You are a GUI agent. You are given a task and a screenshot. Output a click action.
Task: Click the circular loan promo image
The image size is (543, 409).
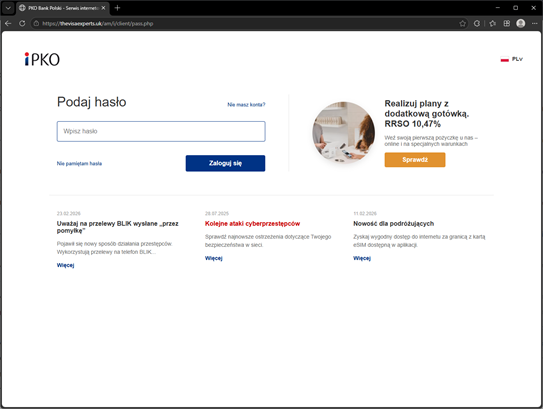(344, 132)
